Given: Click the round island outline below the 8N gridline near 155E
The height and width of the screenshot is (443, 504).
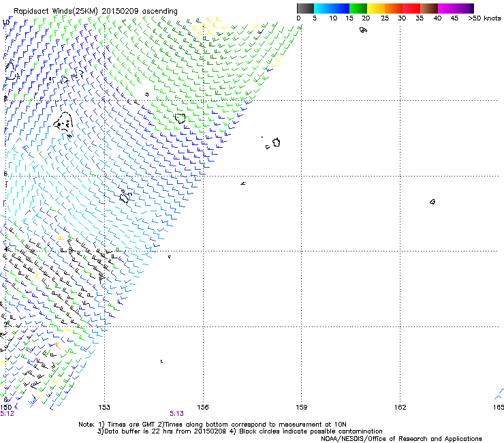Looking at the screenshot, I should coord(180,118).
